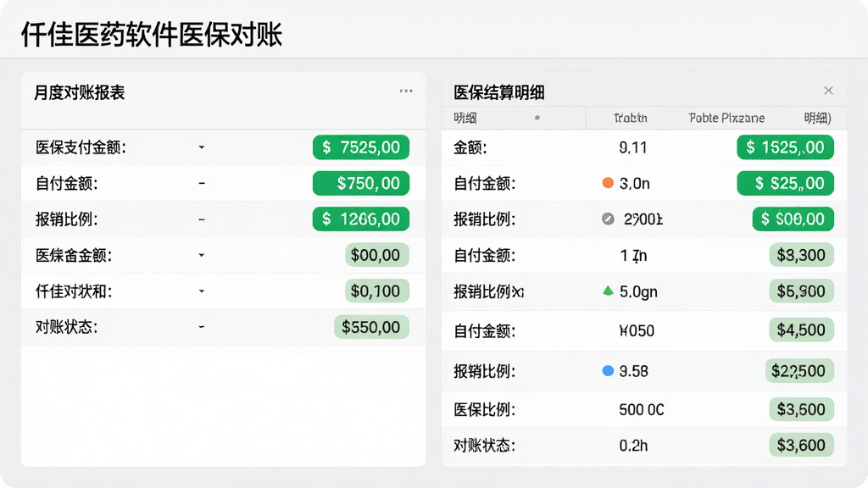
Task: Select the 报销比例: label in the $ 1266,00 row
Action: [66, 219]
